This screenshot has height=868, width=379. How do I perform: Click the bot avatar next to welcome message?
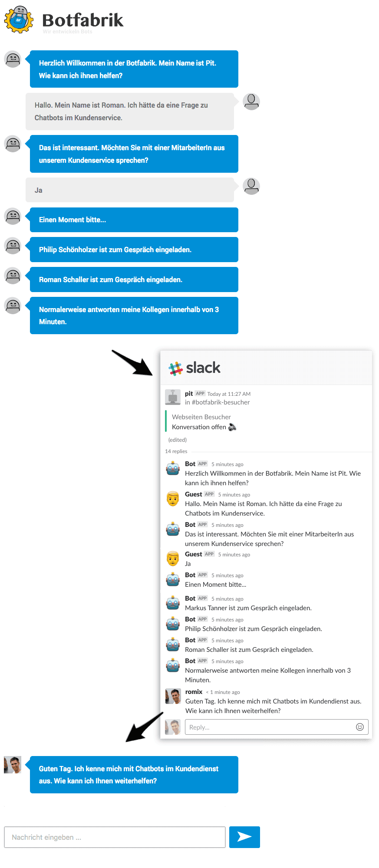(x=13, y=59)
